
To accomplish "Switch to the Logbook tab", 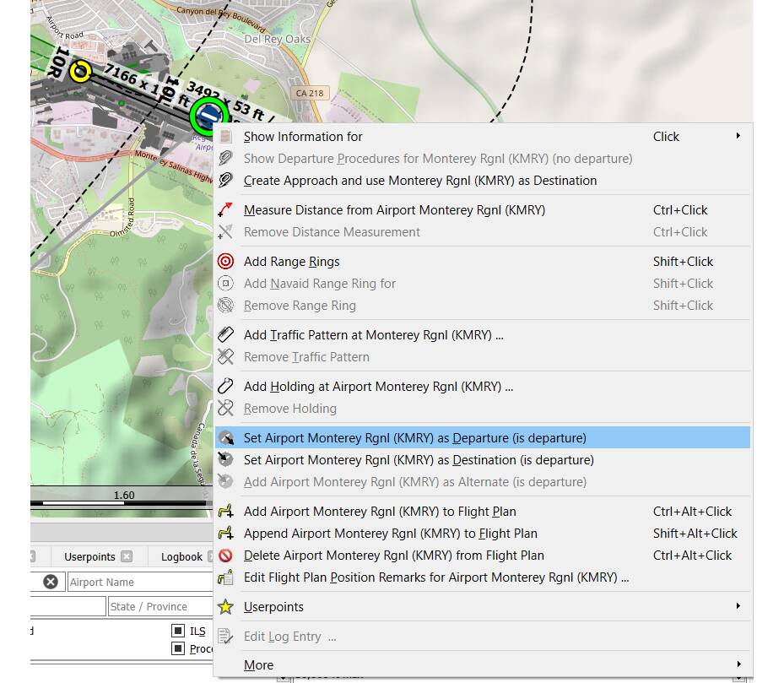I will tap(181, 556).
